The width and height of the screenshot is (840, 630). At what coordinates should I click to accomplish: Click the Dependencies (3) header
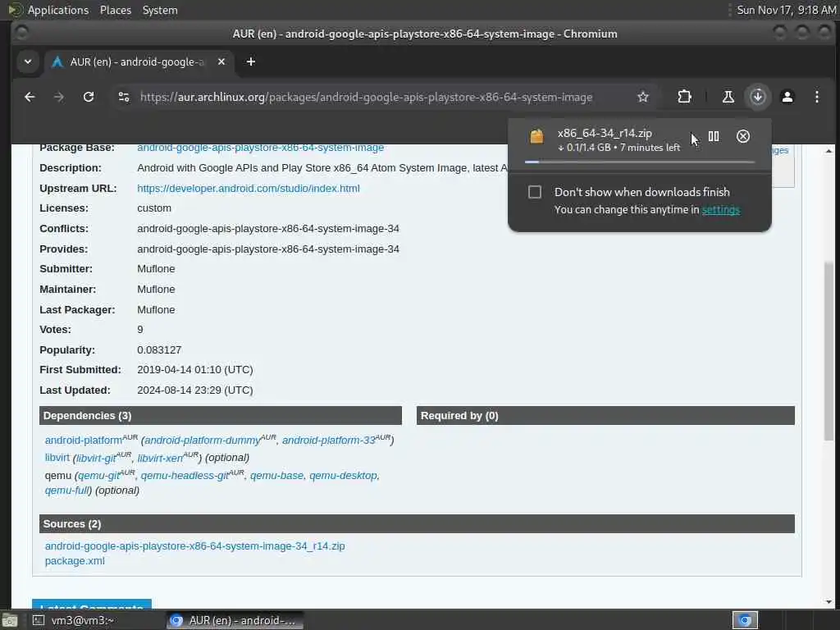[x=220, y=416]
